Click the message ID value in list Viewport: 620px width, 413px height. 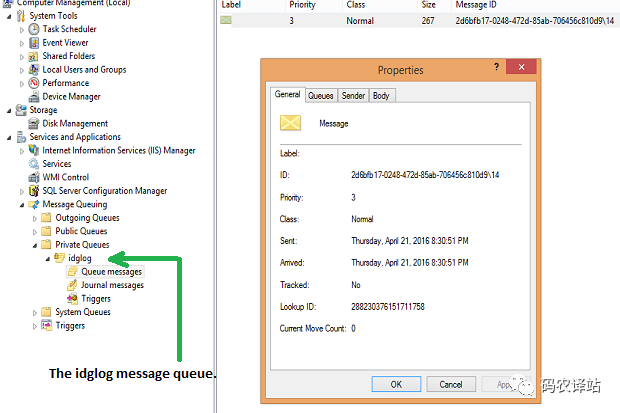(x=535, y=21)
